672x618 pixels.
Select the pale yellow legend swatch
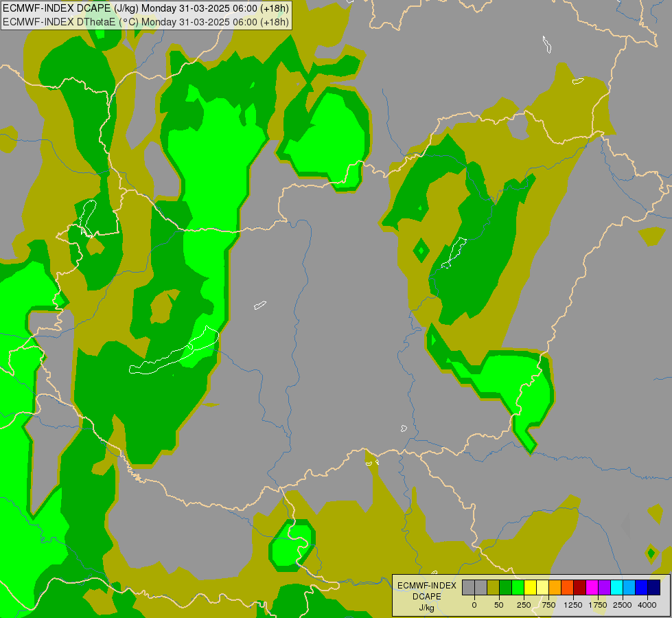pos(542,588)
